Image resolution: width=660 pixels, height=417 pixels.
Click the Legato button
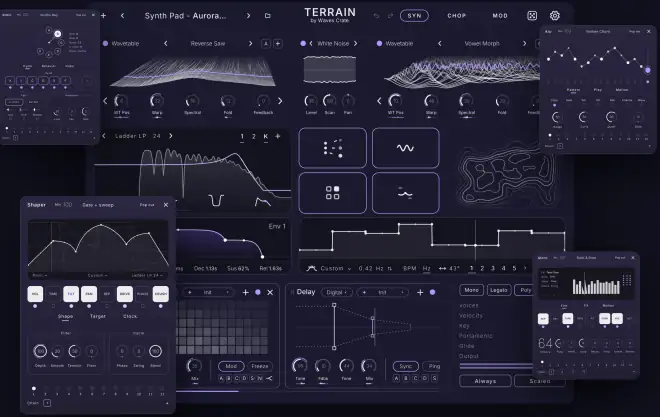(499, 290)
